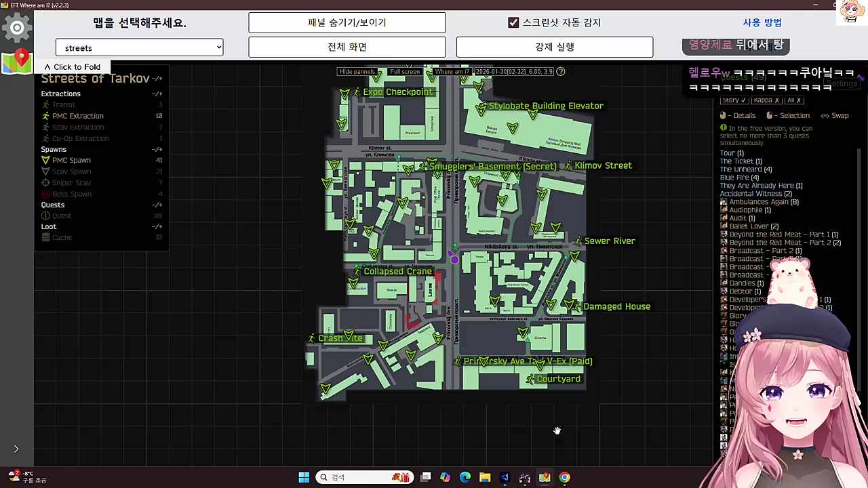Open the settings gear icon
868x488 pixels.
tap(17, 28)
